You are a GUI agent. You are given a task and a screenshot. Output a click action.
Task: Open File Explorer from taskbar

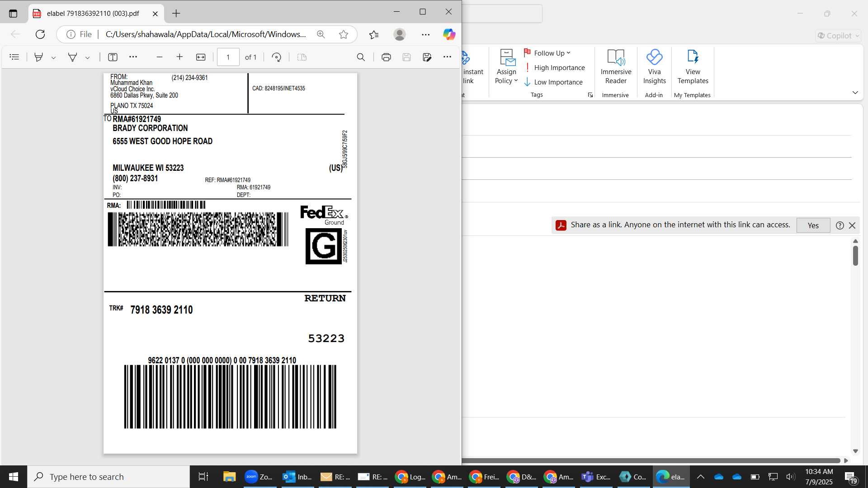(x=229, y=477)
